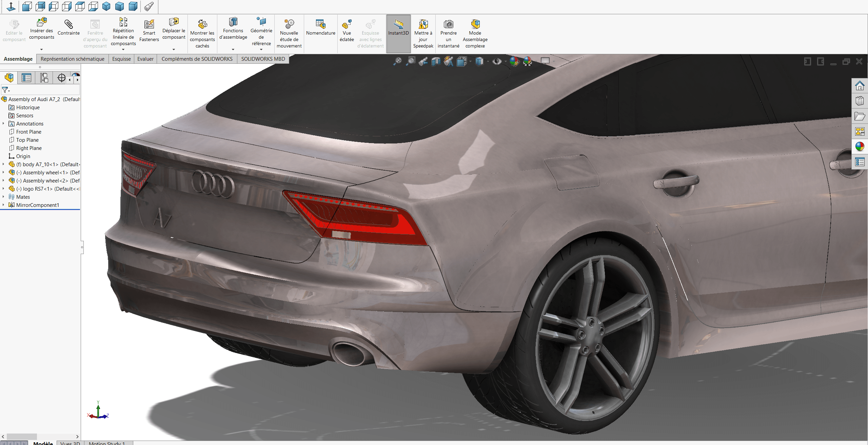Expand the Annotations tree node
The image size is (868, 445).
[3, 123]
